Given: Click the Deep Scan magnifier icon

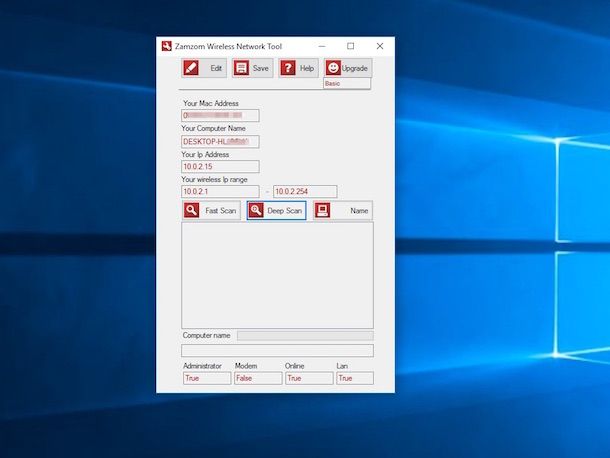Looking at the screenshot, I should pyautogui.click(x=256, y=211).
